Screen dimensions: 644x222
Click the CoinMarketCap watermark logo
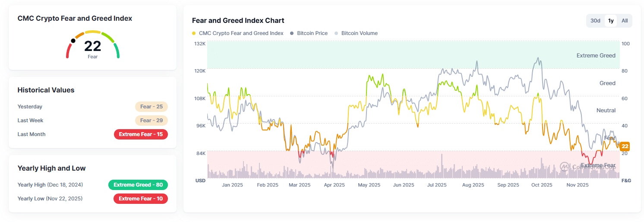565,167
